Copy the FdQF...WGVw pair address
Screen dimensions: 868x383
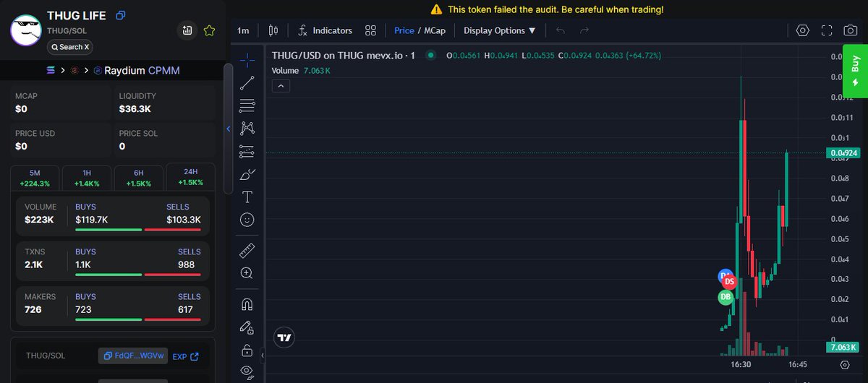click(133, 356)
